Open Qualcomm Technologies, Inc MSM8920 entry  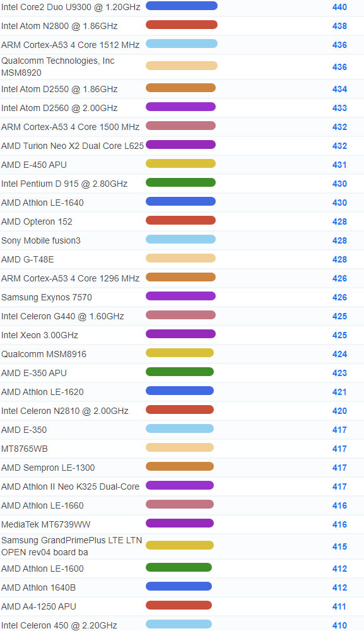58,67
